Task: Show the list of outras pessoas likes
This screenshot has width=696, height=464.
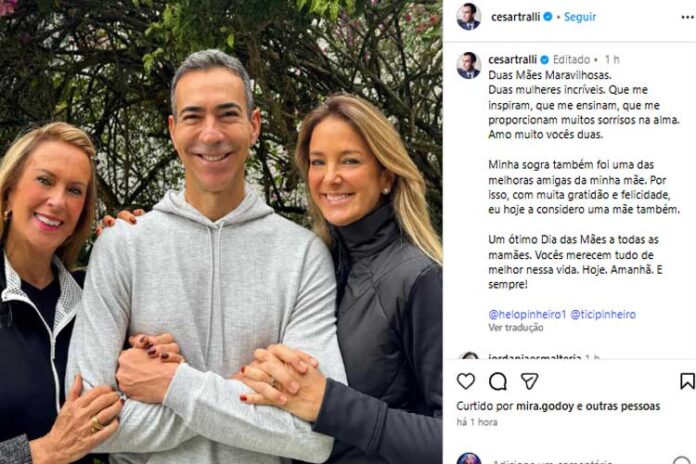Action: click(x=623, y=406)
